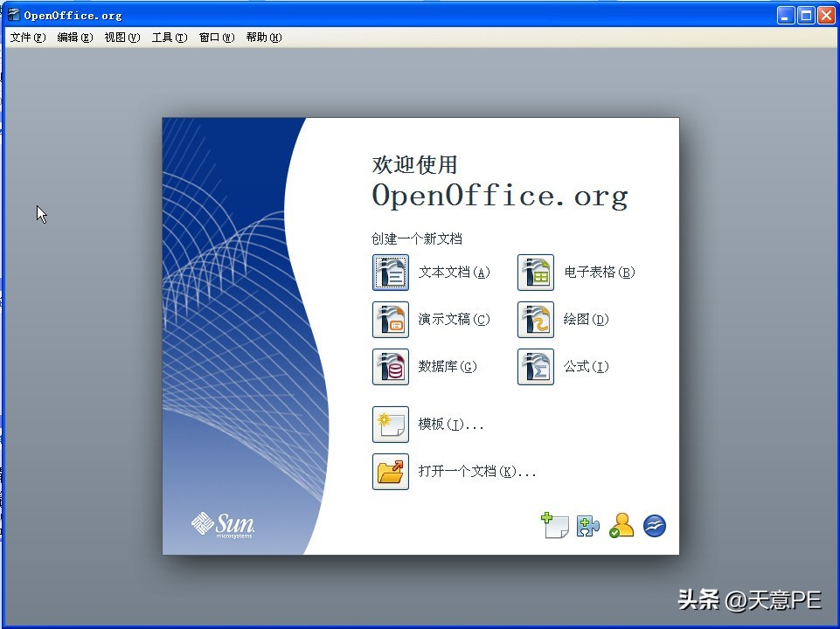Click the Text Document (文本文档) icon
Screen dimensions: 840x629
[x=391, y=273]
